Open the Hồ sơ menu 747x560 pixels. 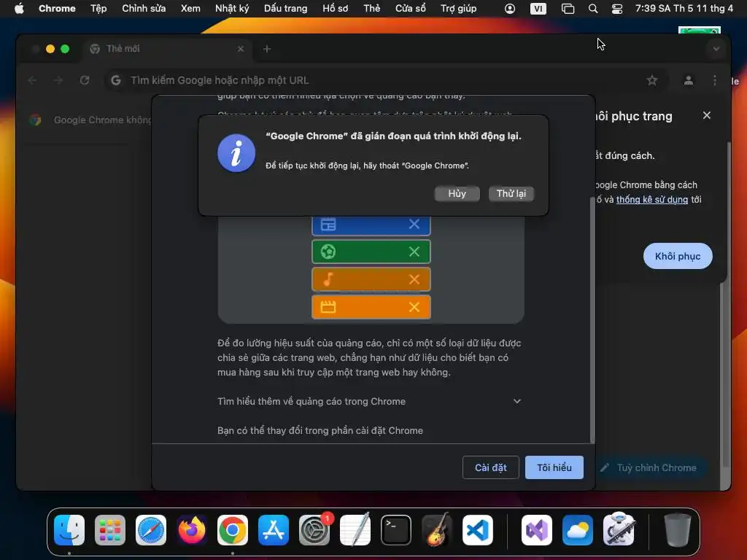335,9
